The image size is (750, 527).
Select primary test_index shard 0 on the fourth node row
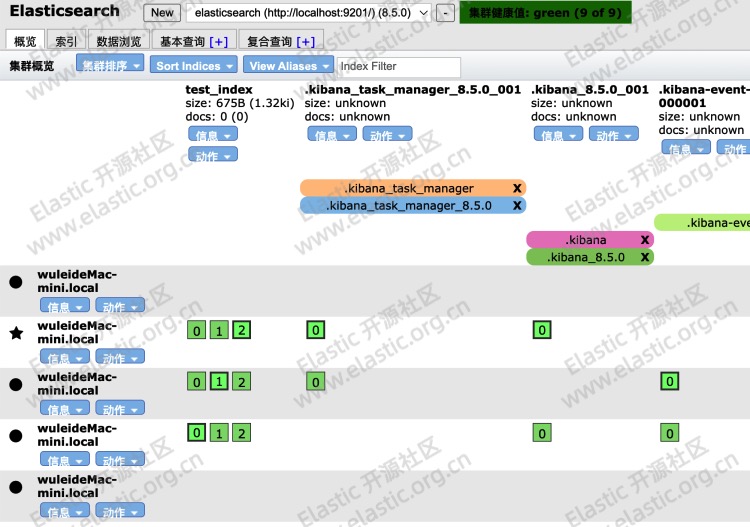tap(197, 433)
